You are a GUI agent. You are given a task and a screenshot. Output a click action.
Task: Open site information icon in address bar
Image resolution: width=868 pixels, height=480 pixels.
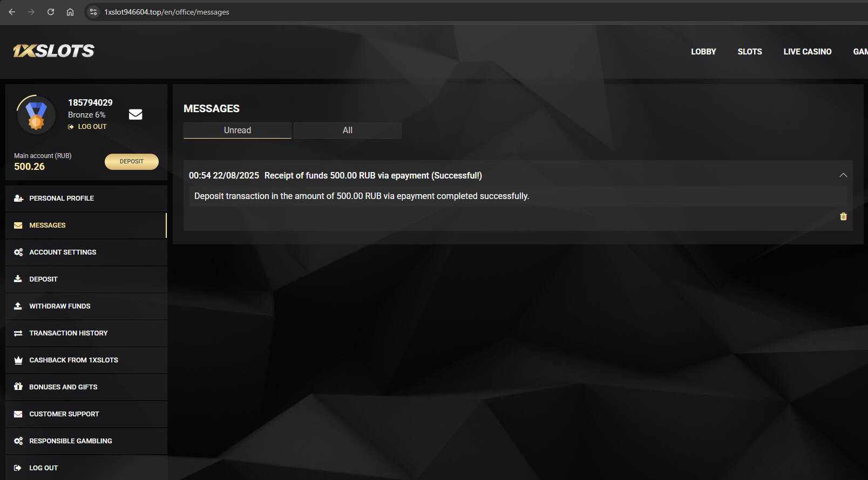click(x=93, y=12)
